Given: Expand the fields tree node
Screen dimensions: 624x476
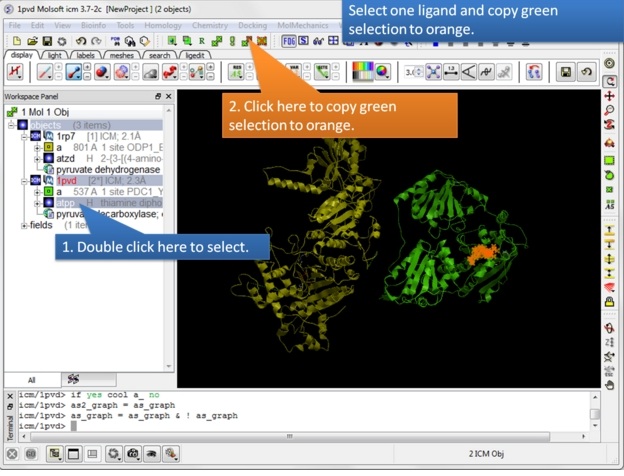Looking at the screenshot, I should 24,225.
